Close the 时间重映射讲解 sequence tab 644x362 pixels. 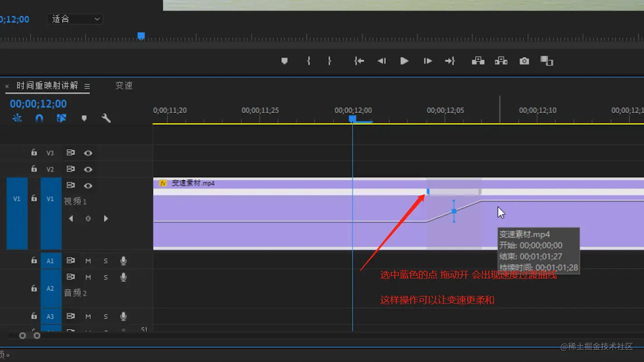coord(7,86)
